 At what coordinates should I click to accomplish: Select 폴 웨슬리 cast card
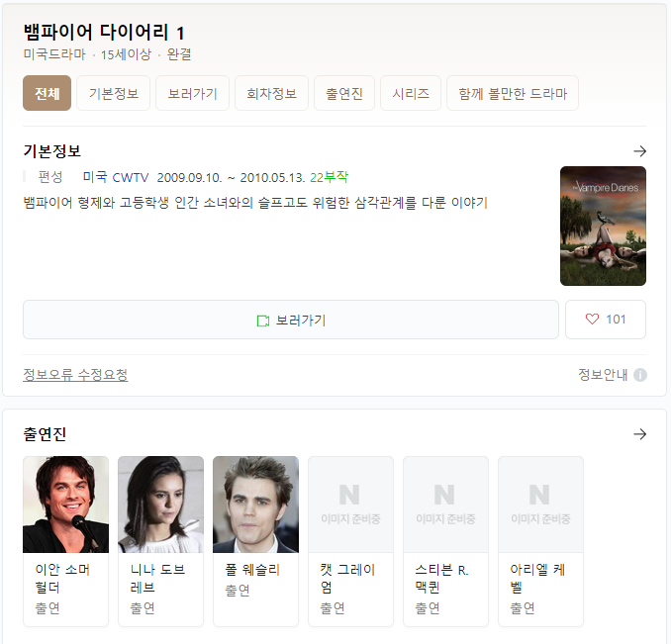(x=255, y=540)
